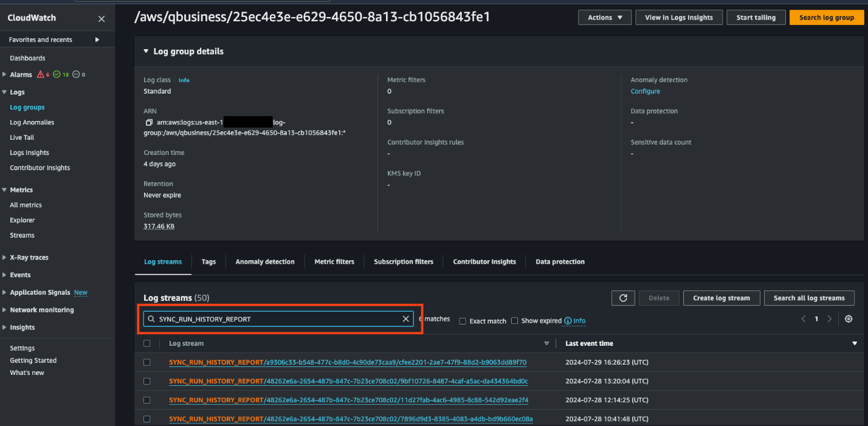Image resolution: width=868 pixels, height=426 pixels.
Task: Expand the Events section
Action: (x=5, y=275)
